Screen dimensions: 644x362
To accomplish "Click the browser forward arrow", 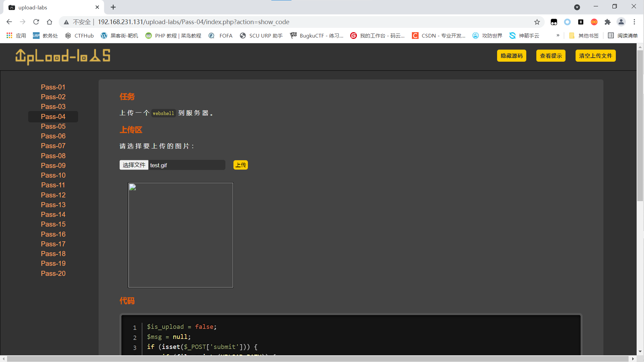I will (x=22, y=22).
